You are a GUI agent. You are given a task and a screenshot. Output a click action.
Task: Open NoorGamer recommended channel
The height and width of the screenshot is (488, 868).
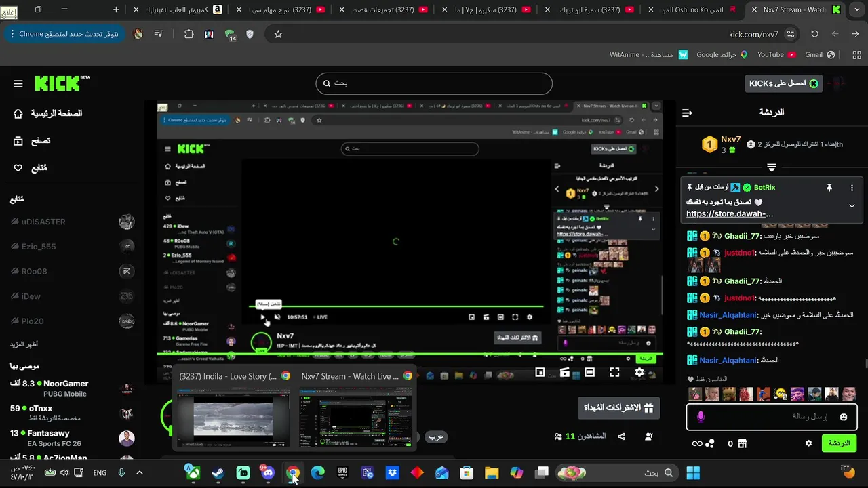(x=73, y=388)
